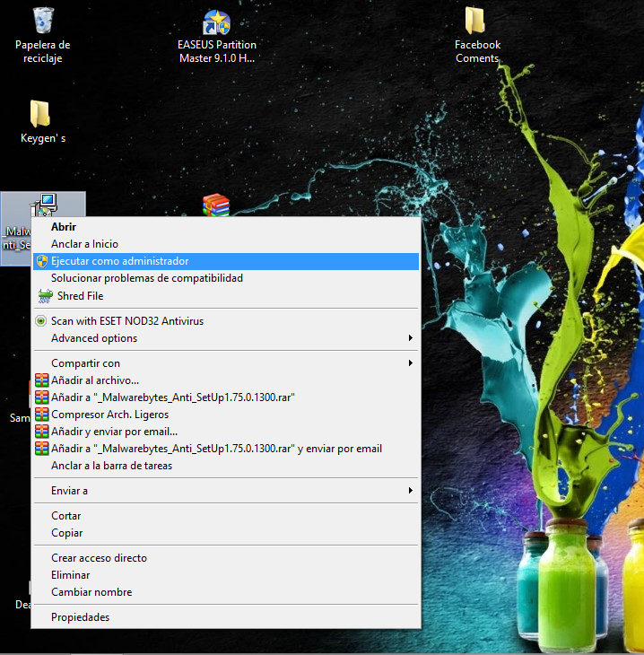This screenshot has height=655, width=644.
Task: Click the Facebook Coments label text
Action: coord(477,51)
